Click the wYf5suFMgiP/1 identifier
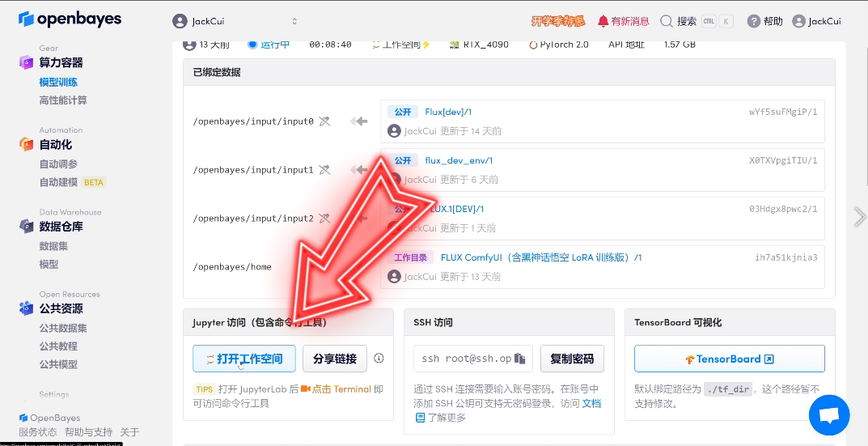 [x=783, y=112]
